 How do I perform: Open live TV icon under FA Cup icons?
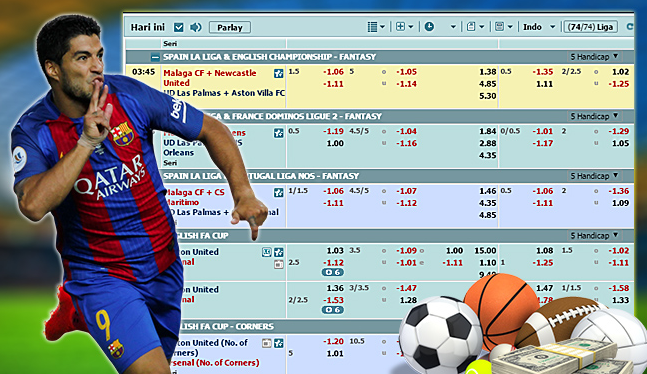tap(279, 265)
